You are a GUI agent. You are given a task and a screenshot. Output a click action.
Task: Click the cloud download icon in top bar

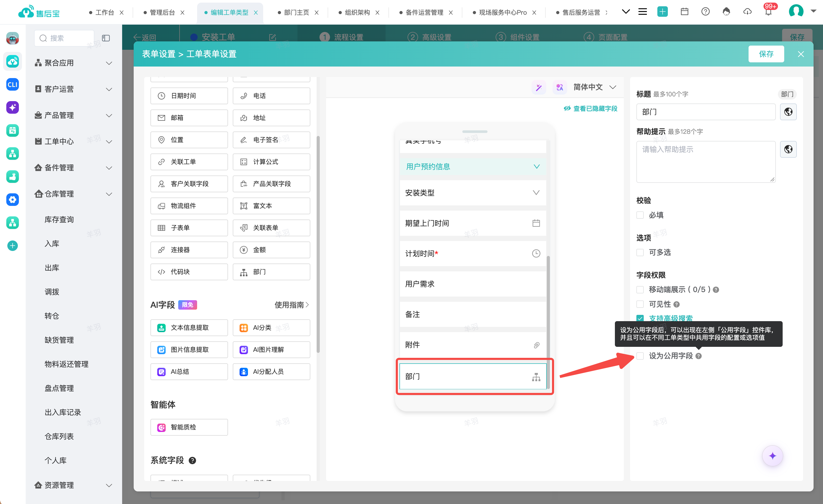click(x=747, y=12)
